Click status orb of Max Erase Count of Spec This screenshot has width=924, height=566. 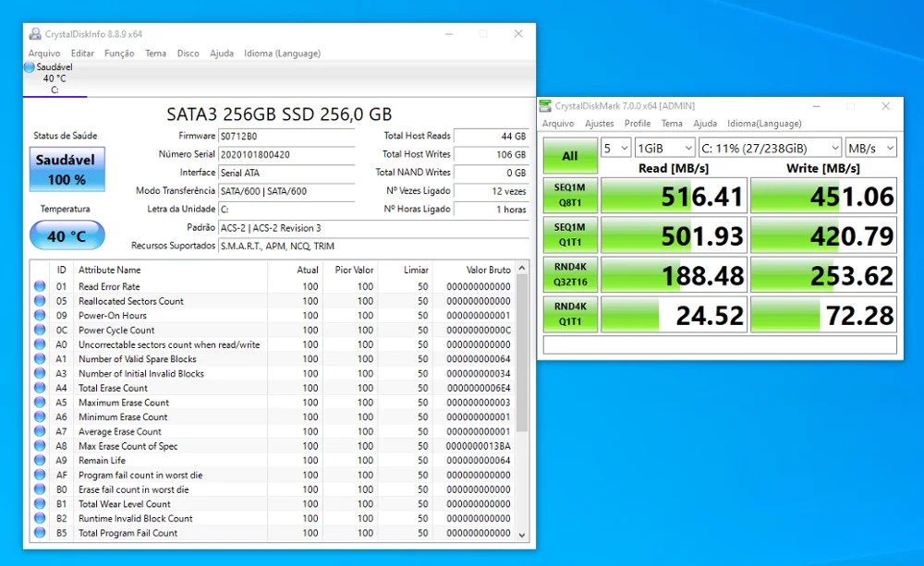[40, 446]
